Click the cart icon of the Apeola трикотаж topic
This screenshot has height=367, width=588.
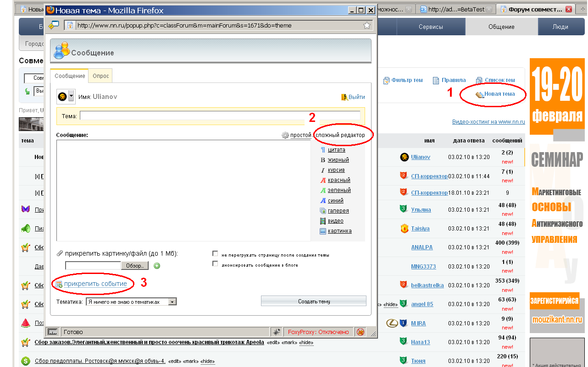[26, 342]
